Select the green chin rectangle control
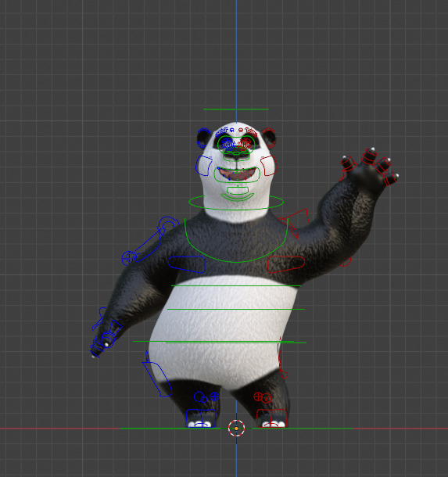The width and height of the screenshot is (448, 477). (238, 191)
